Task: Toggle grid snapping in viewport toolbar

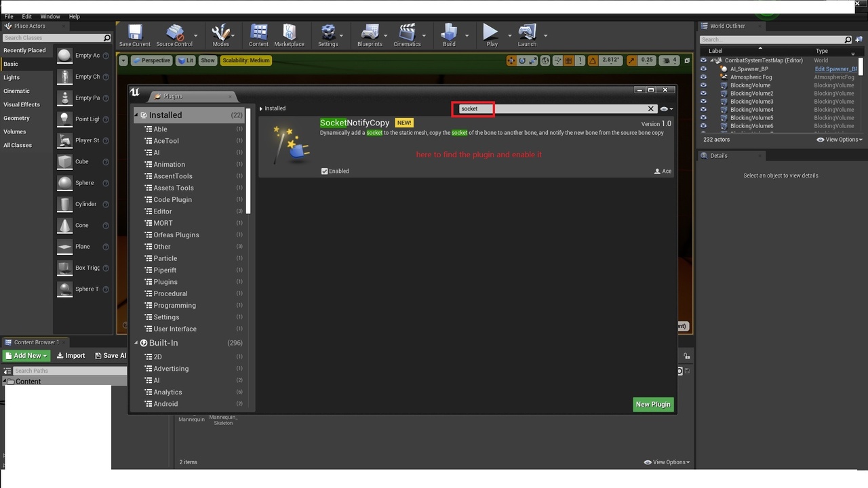Action: [x=568, y=60]
